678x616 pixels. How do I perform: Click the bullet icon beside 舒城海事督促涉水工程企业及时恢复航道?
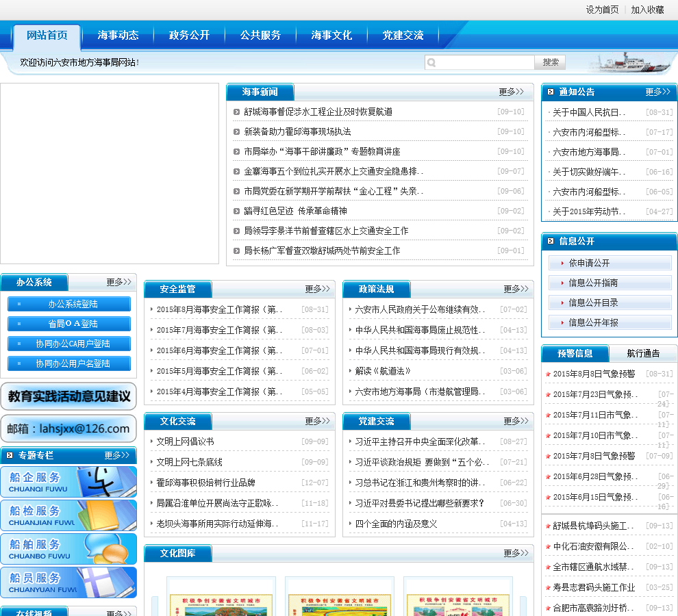pyautogui.click(x=236, y=112)
